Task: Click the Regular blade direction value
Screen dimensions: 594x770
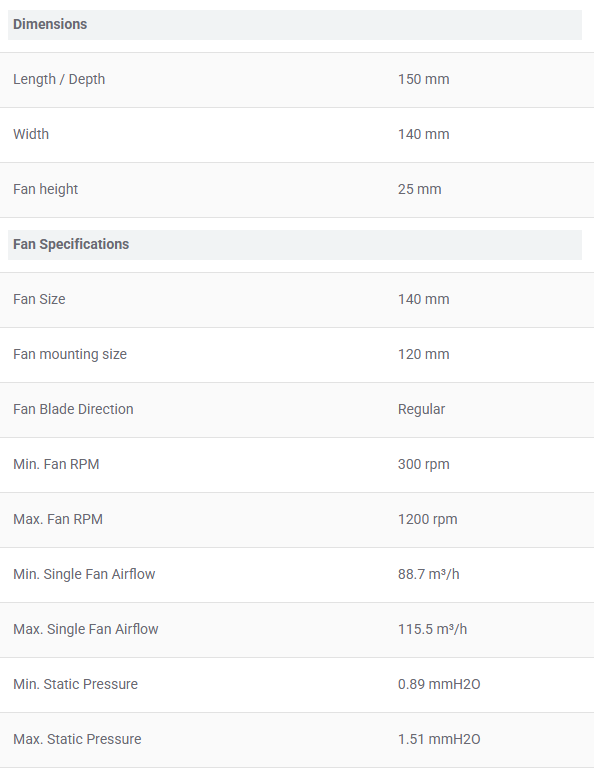Action: tap(421, 409)
